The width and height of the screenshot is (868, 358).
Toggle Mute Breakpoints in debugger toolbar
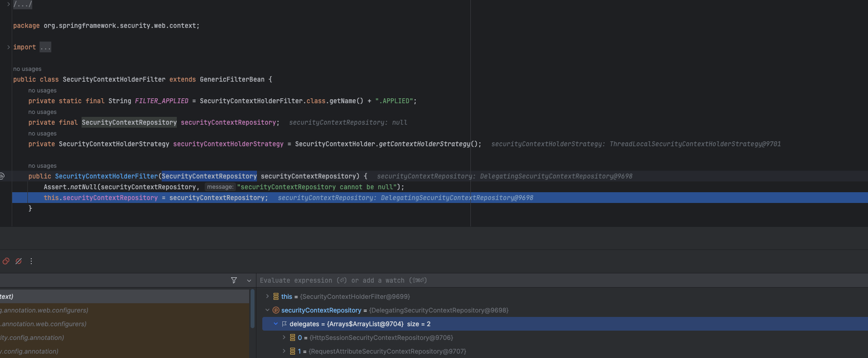coord(19,261)
